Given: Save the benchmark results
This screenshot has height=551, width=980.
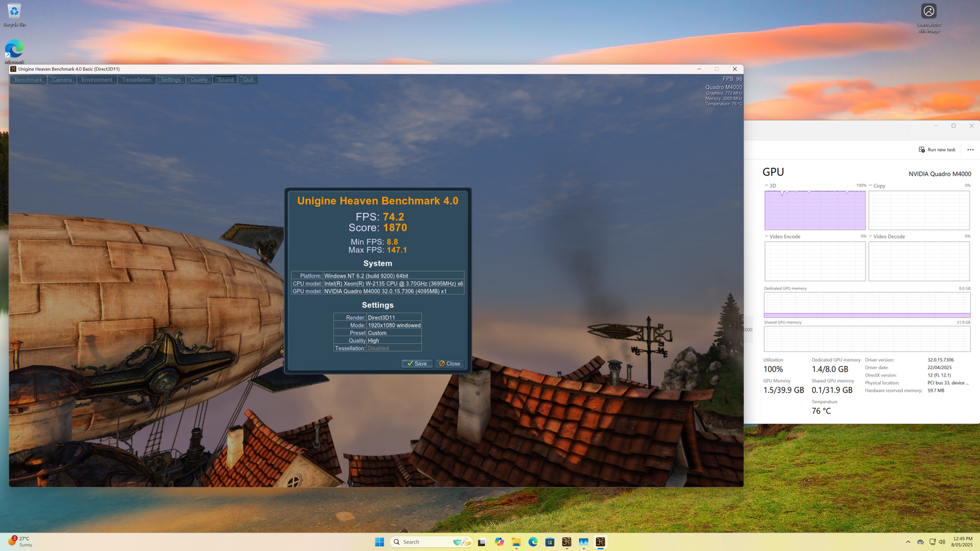Looking at the screenshot, I should [x=417, y=364].
